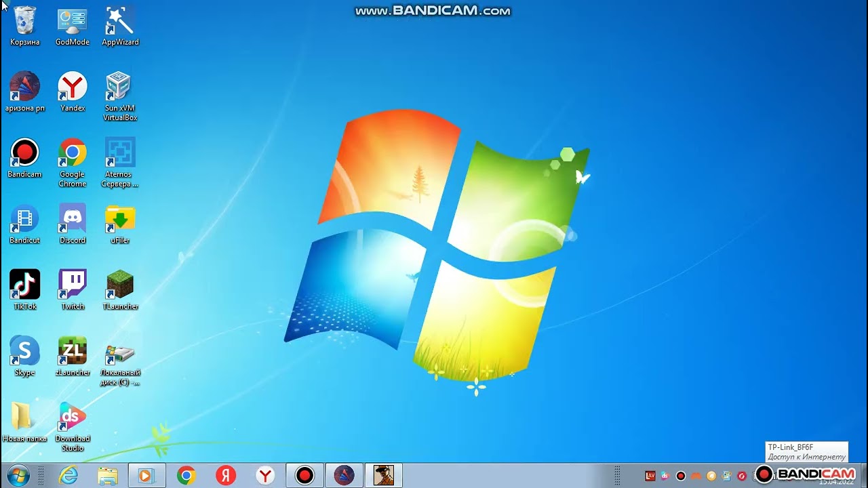Viewport: 868px width, 488px height.
Task: Switch to the cowboy-hat game in taskbar
Action: coord(384,476)
